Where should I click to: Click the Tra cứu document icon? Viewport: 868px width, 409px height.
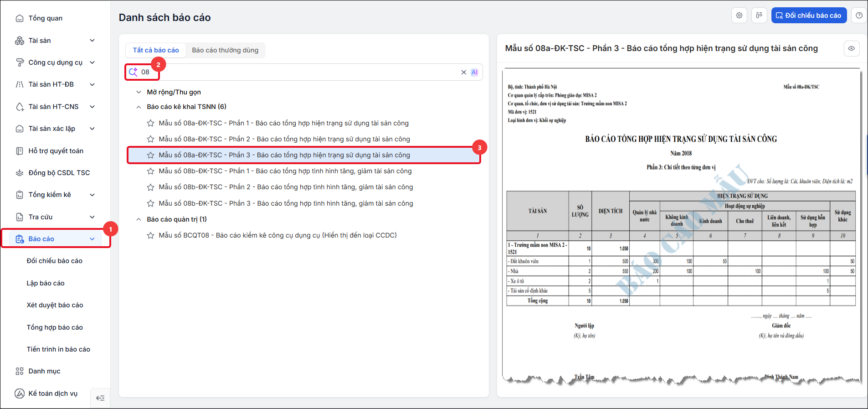[x=20, y=217]
